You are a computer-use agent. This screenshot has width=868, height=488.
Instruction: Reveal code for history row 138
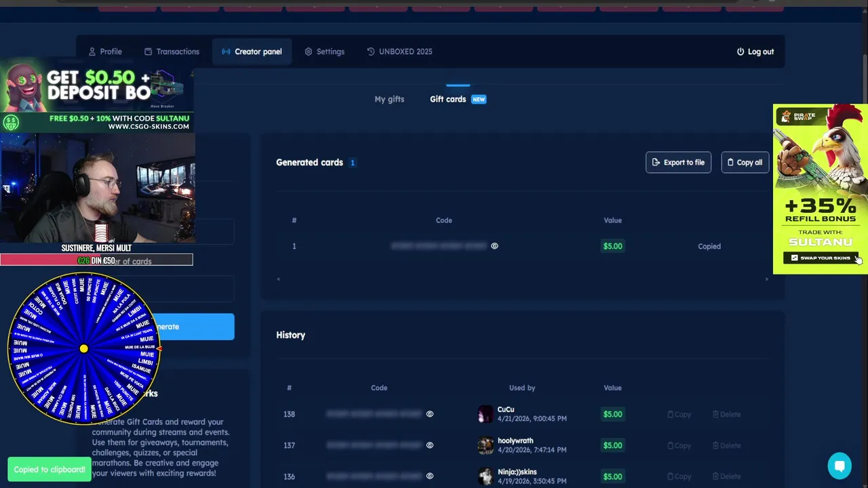point(430,414)
